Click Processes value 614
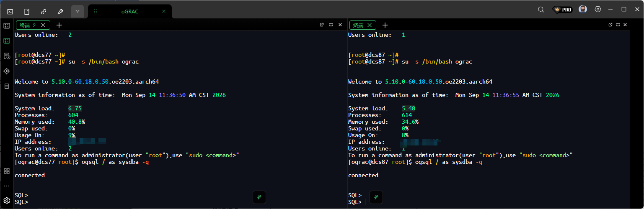This screenshot has width=644, height=209. (407, 115)
